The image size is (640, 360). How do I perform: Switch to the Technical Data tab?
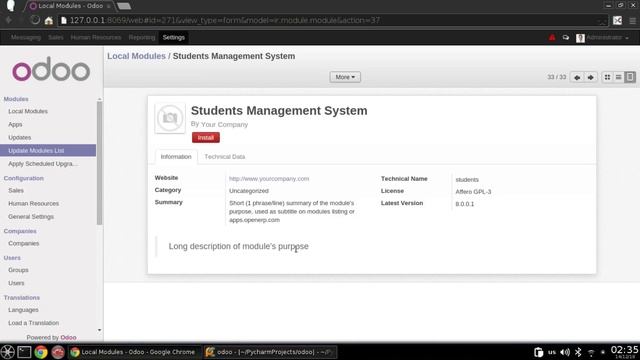tap(224, 157)
